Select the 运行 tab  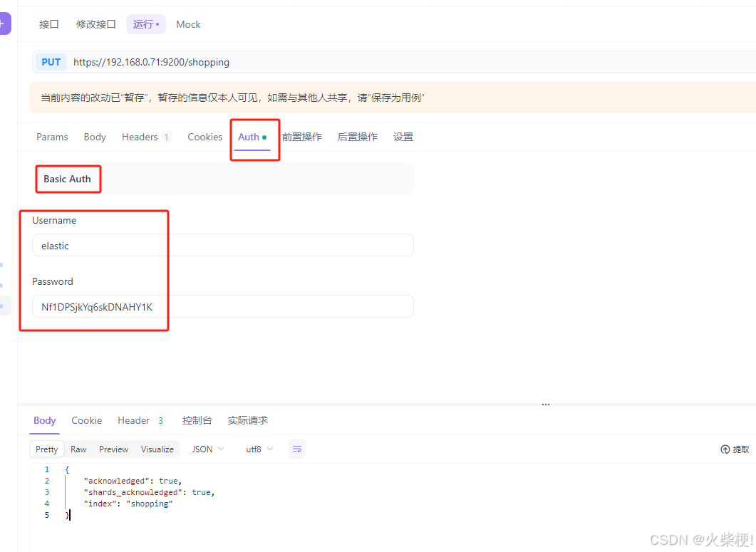tap(146, 24)
